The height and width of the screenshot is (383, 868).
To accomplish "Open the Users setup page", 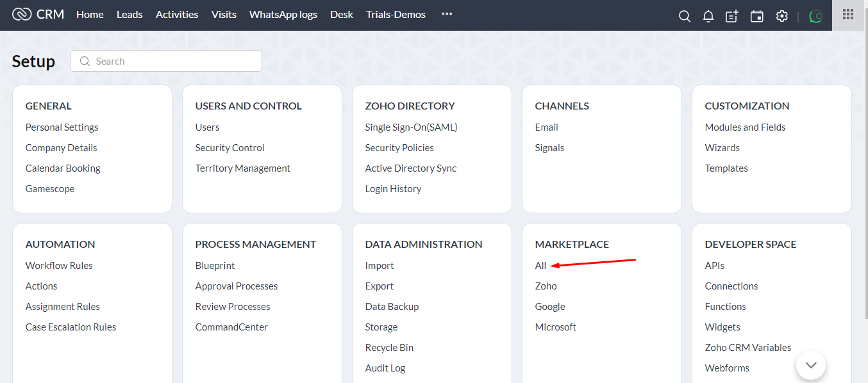I will 208,127.
